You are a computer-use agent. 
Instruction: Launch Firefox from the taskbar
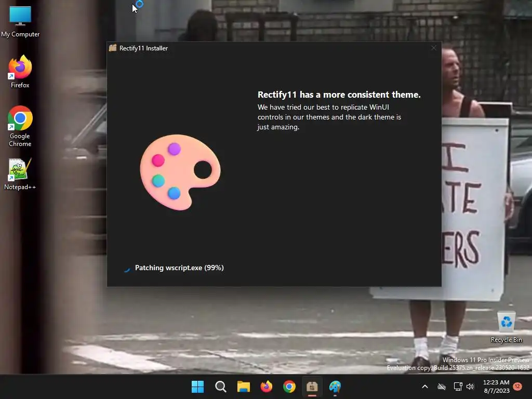pos(267,387)
